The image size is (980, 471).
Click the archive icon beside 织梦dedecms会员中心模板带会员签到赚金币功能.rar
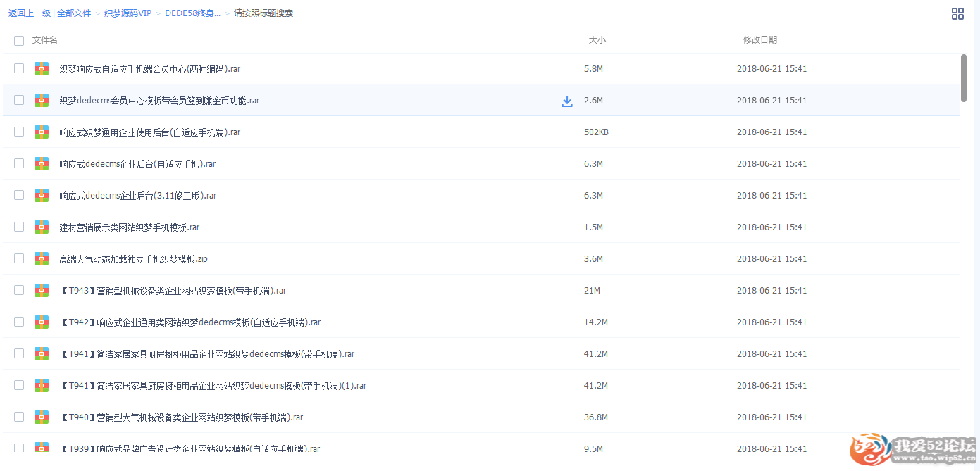(42, 101)
